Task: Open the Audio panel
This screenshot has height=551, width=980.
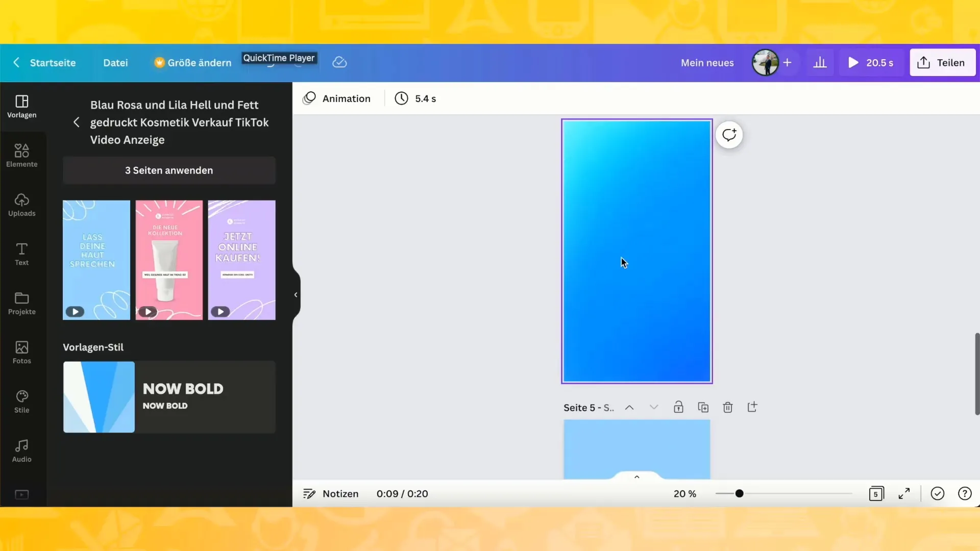Action: [21, 450]
